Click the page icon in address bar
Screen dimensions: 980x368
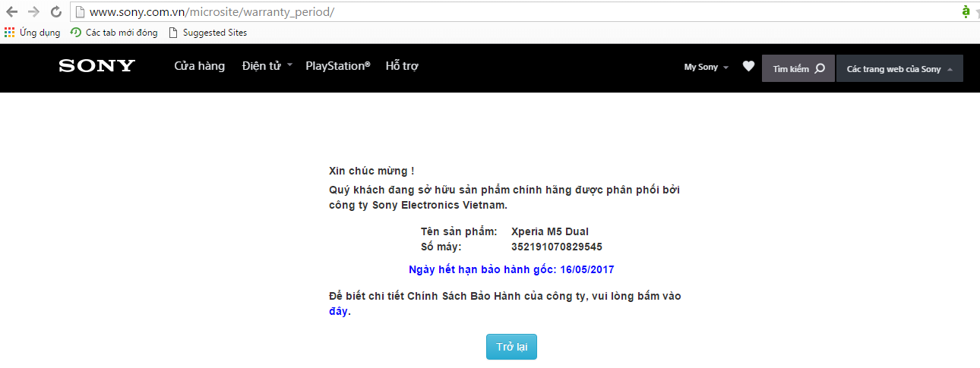click(x=79, y=12)
